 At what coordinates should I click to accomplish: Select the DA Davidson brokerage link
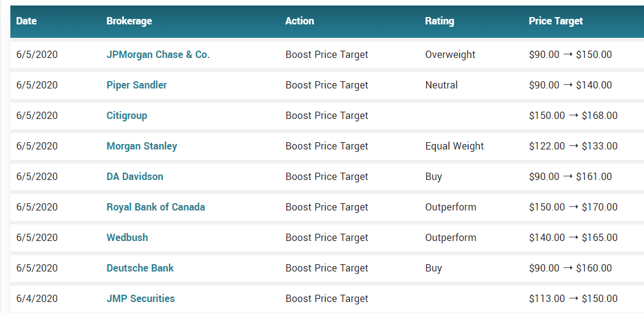(135, 176)
